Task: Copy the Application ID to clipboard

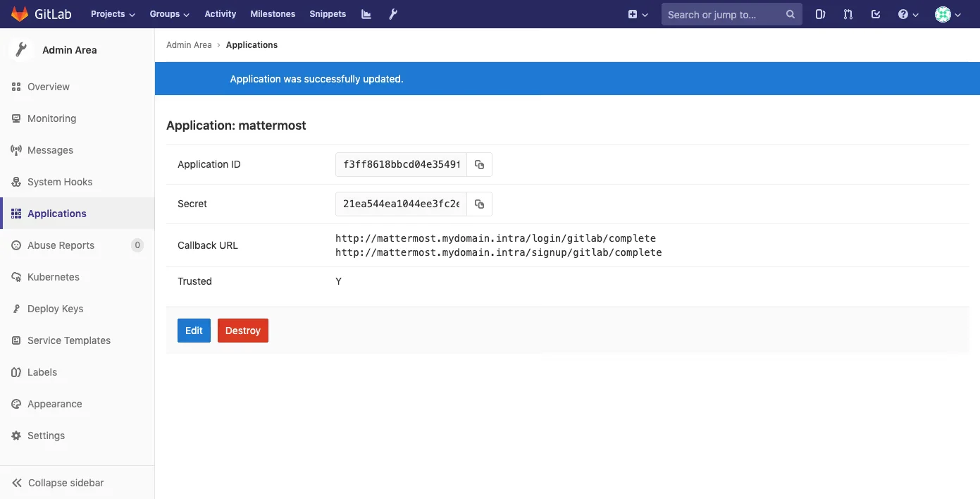Action: tap(479, 164)
